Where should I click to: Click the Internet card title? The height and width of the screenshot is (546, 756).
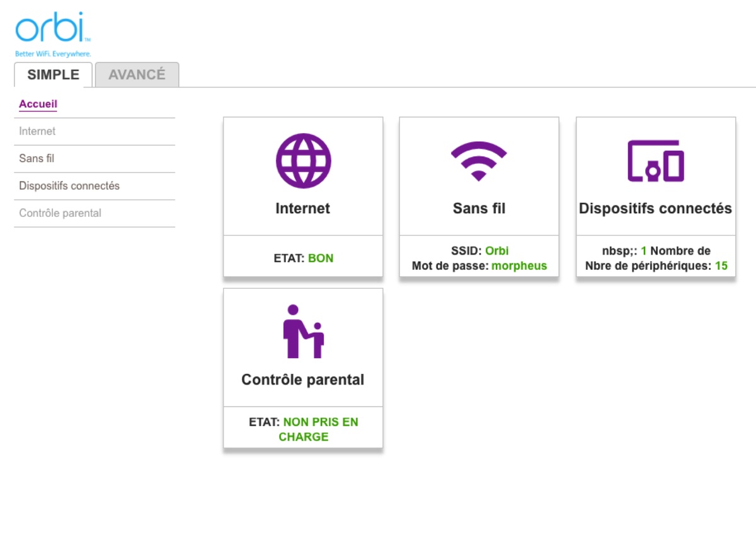point(303,208)
